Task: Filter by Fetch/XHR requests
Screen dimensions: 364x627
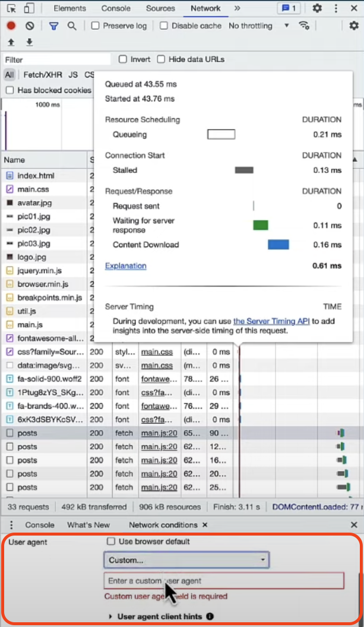Action: click(43, 75)
